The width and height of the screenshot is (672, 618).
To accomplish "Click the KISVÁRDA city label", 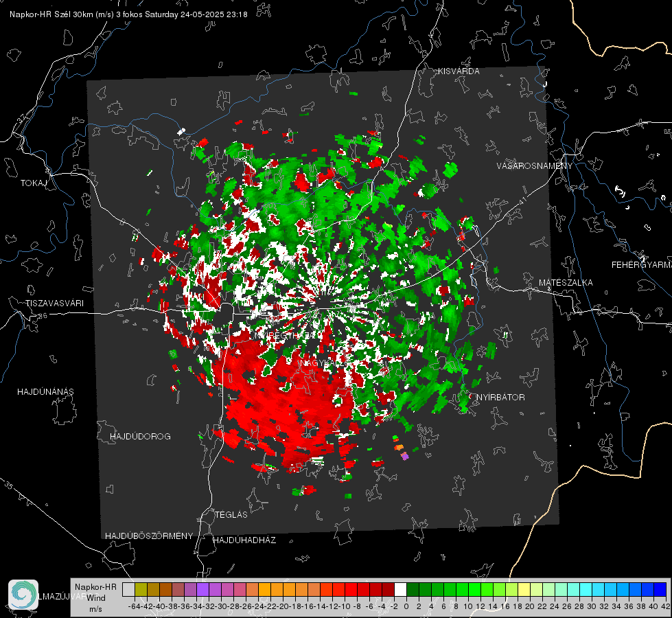I will [x=459, y=71].
